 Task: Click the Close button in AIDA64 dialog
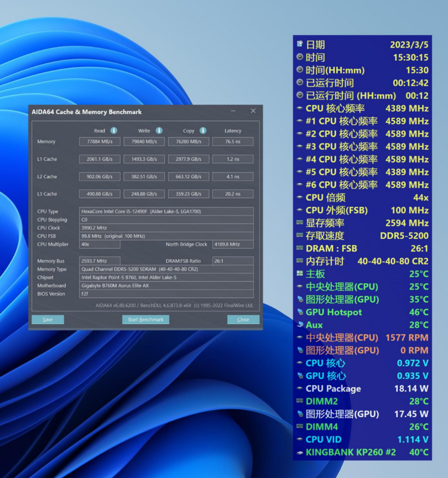[x=243, y=319]
